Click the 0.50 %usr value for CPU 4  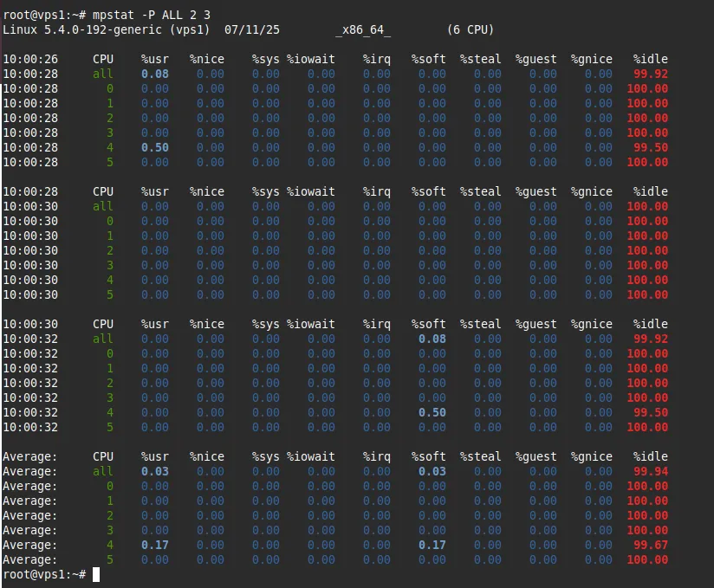[x=155, y=147]
